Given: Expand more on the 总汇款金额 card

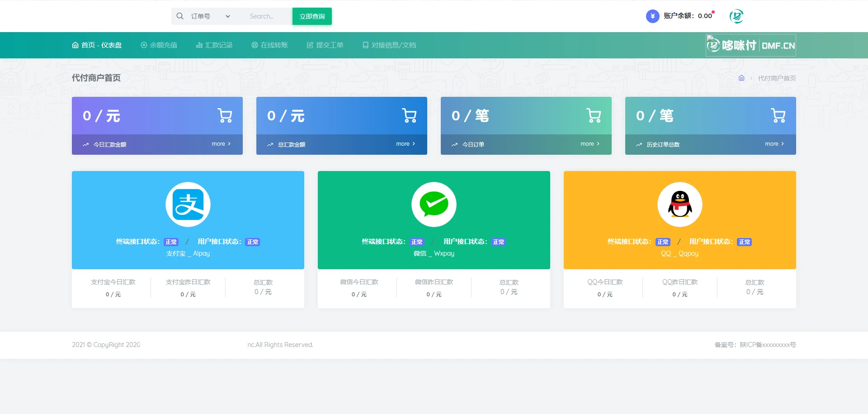Looking at the screenshot, I should 406,144.
